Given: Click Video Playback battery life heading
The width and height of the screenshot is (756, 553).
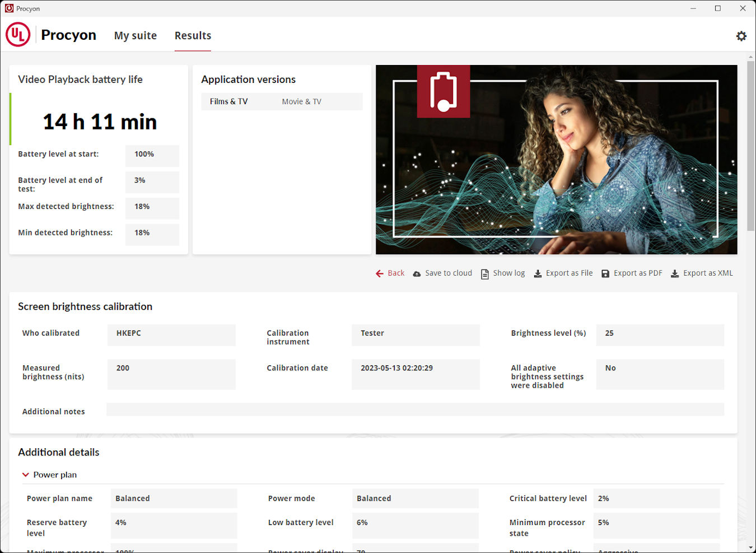Looking at the screenshot, I should [x=80, y=80].
